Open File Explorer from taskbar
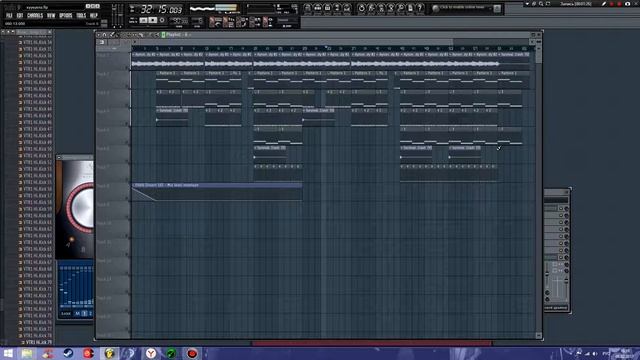This screenshot has width=640, height=360. coord(27,353)
